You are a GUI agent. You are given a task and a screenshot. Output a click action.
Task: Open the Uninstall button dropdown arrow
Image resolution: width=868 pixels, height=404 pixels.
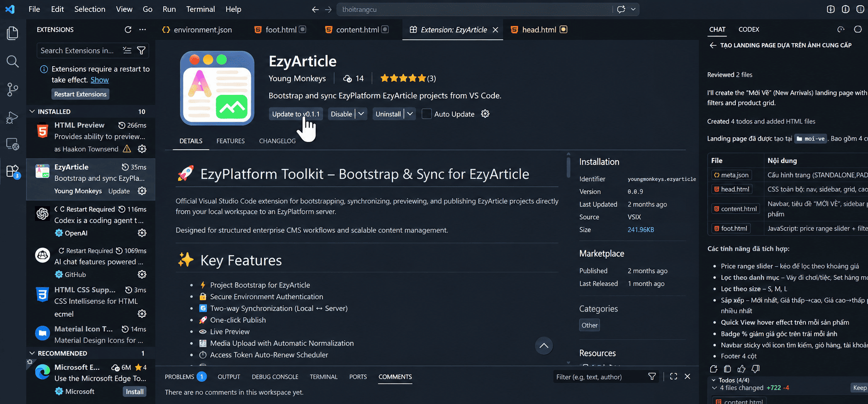click(x=410, y=114)
